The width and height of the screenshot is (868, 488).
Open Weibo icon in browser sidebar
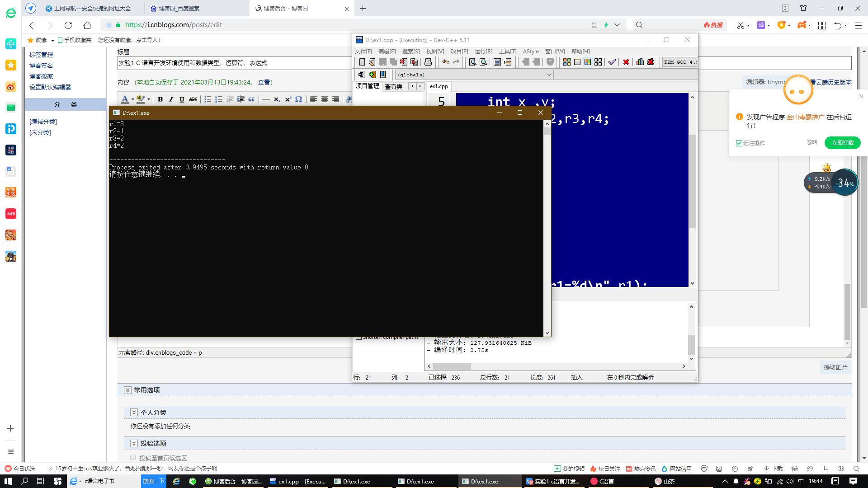(x=11, y=86)
